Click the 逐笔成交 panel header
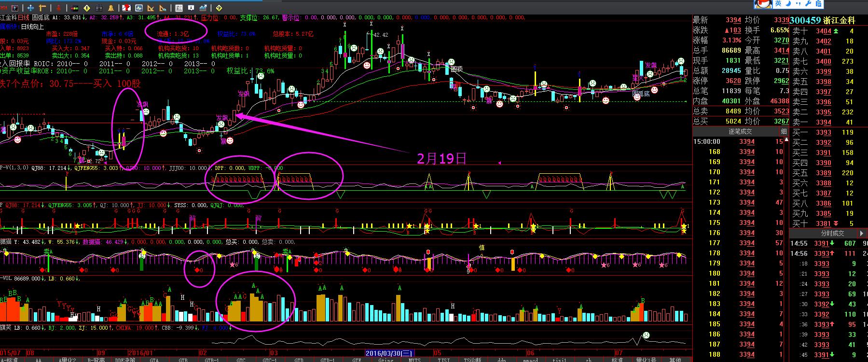The height and width of the screenshot is (362, 868). click(740, 131)
